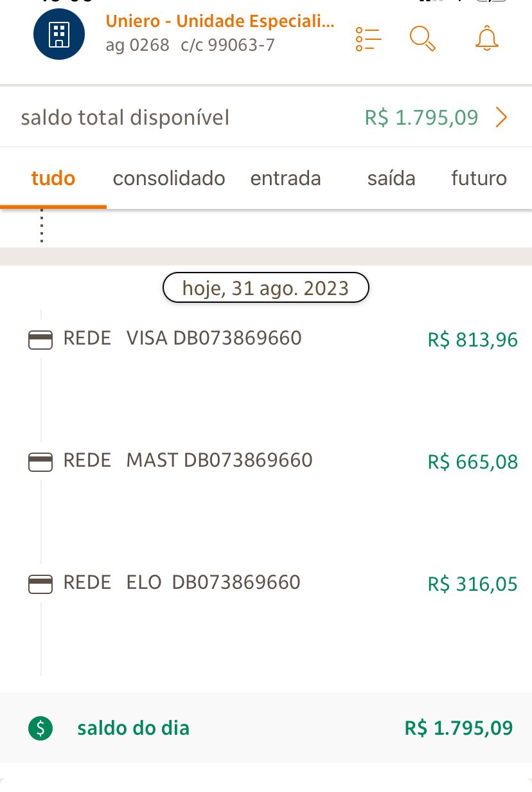
Task: Show the futuro tab
Action: coord(479,178)
